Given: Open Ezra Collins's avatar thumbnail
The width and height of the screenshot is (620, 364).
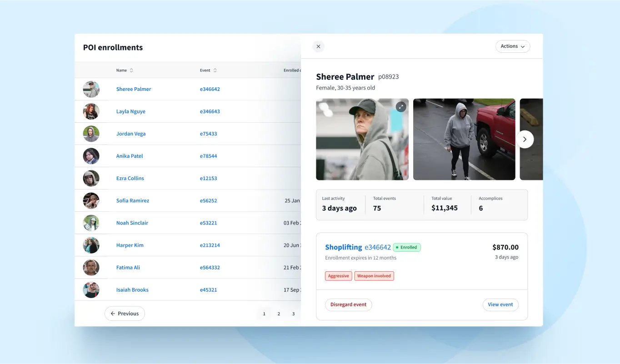Looking at the screenshot, I should click(x=91, y=178).
